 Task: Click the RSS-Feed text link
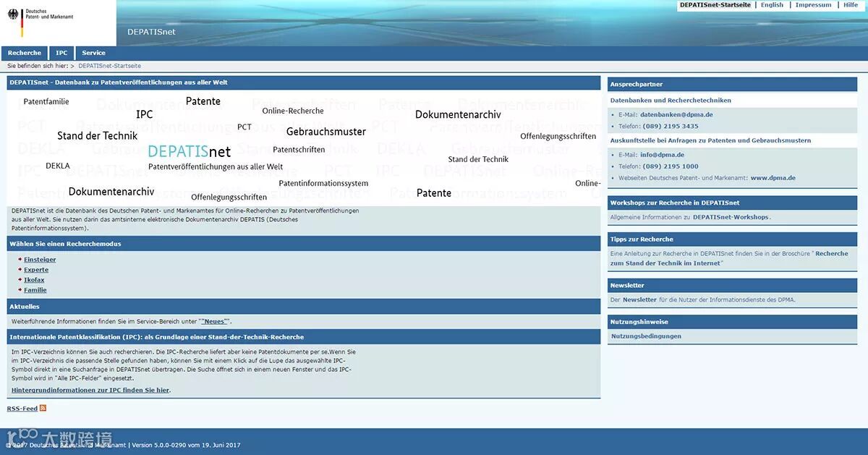[22, 409]
